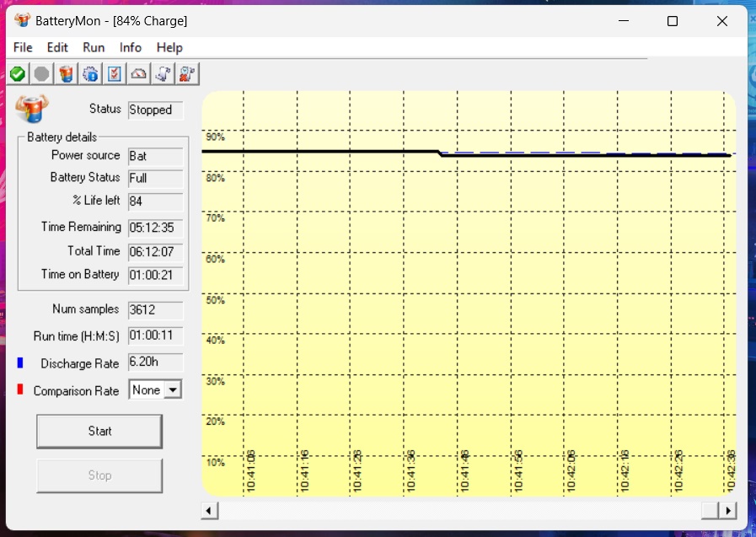This screenshot has height=537, width=756.
Task: Open the Run menu
Action: (94, 47)
